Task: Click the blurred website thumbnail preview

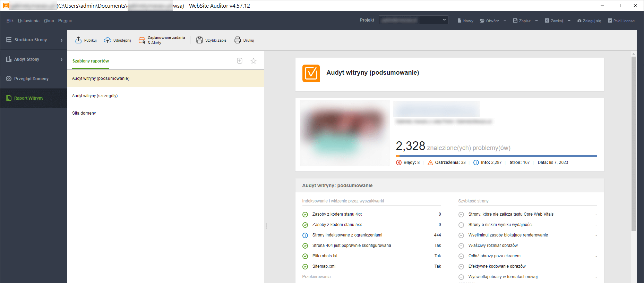Action: point(345,133)
